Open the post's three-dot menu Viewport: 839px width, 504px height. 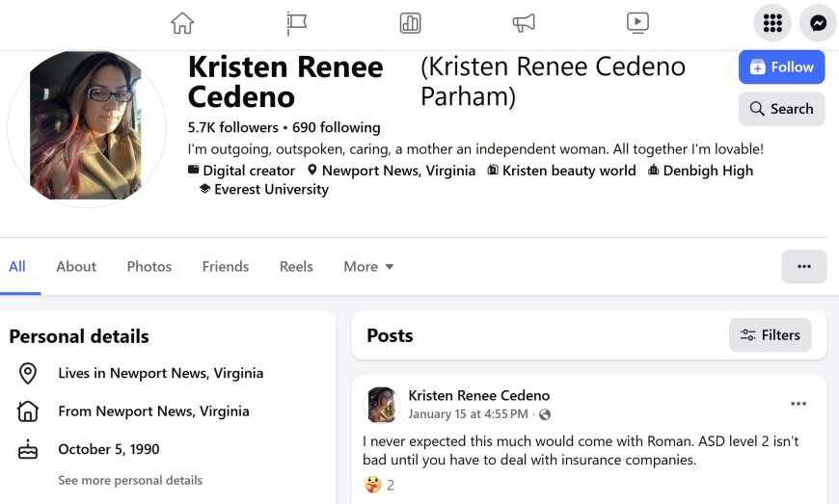tap(798, 404)
